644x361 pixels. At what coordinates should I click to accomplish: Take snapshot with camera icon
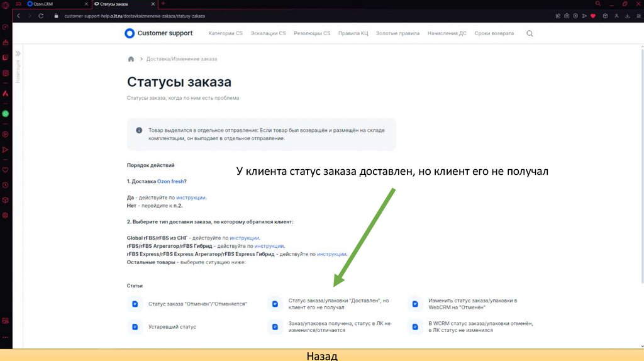point(567,16)
